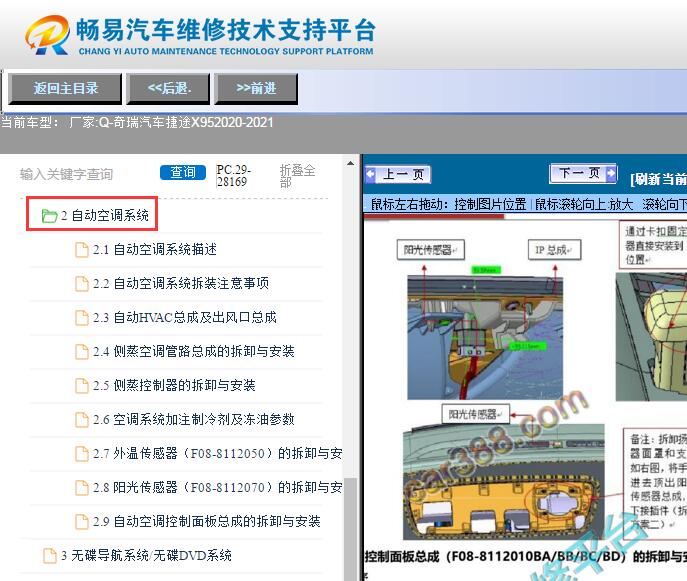Click the upper sensor installation diagram image

tap(485, 337)
